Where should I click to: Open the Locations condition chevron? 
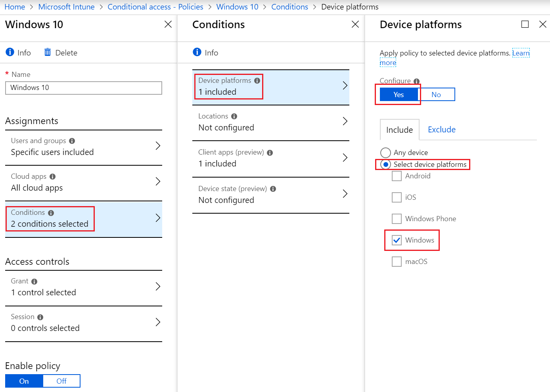(345, 121)
